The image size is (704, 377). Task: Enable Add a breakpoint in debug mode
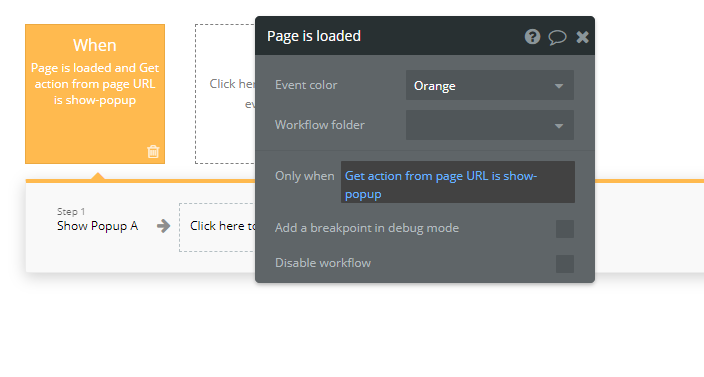tap(565, 229)
